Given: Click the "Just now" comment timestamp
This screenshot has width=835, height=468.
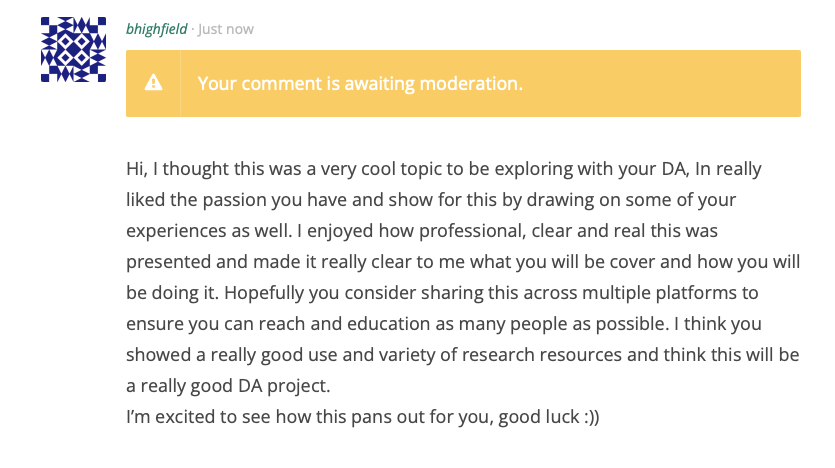Looking at the screenshot, I should coord(226,29).
